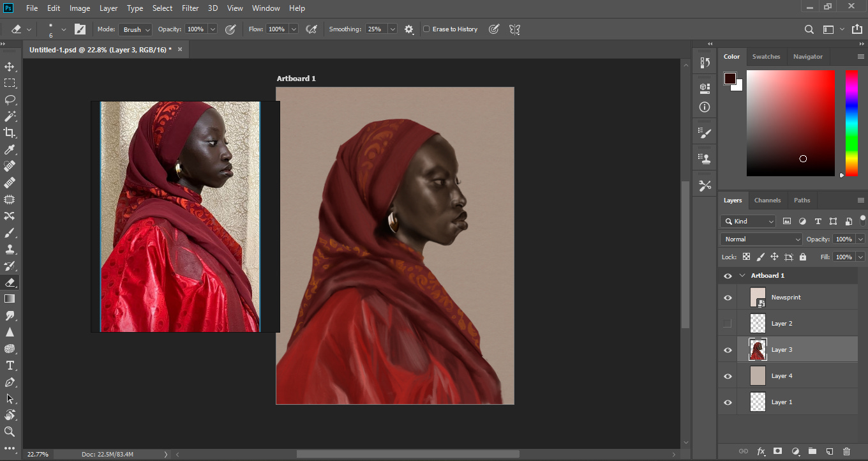Screen dimensions: 868x461
Task: Select the Eyedropper tool
Action: tap(10, 149)
